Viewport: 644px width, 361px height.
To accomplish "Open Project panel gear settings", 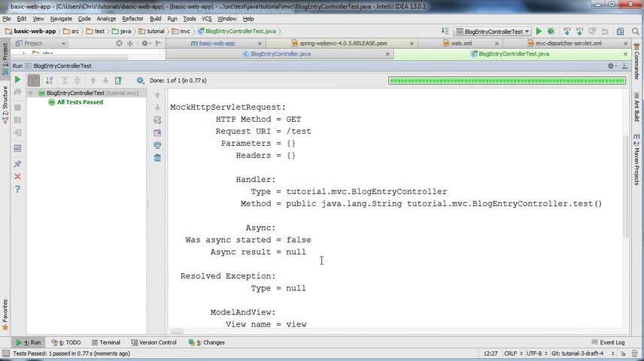I will 145,43.
